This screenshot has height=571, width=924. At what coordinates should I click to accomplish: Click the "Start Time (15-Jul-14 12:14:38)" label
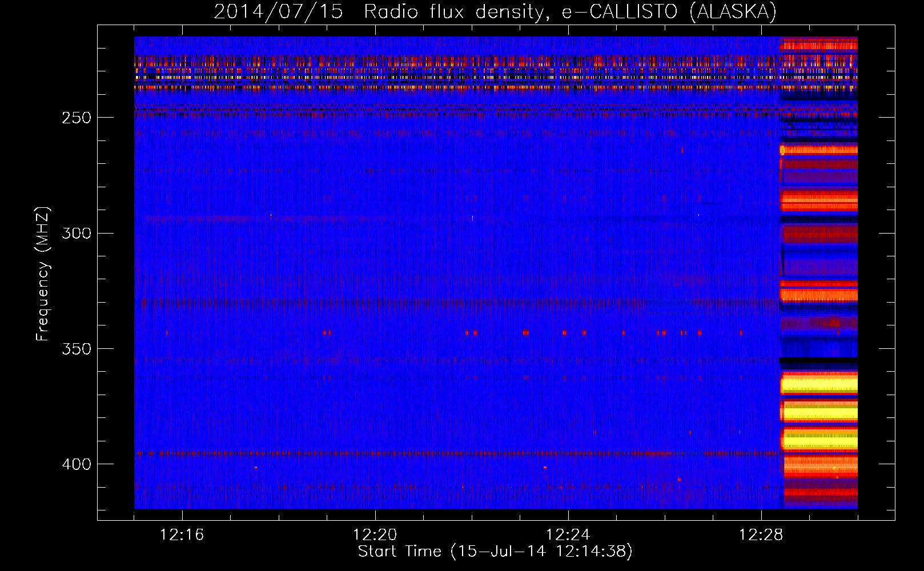pyautogui.click(x=495, y=552)
